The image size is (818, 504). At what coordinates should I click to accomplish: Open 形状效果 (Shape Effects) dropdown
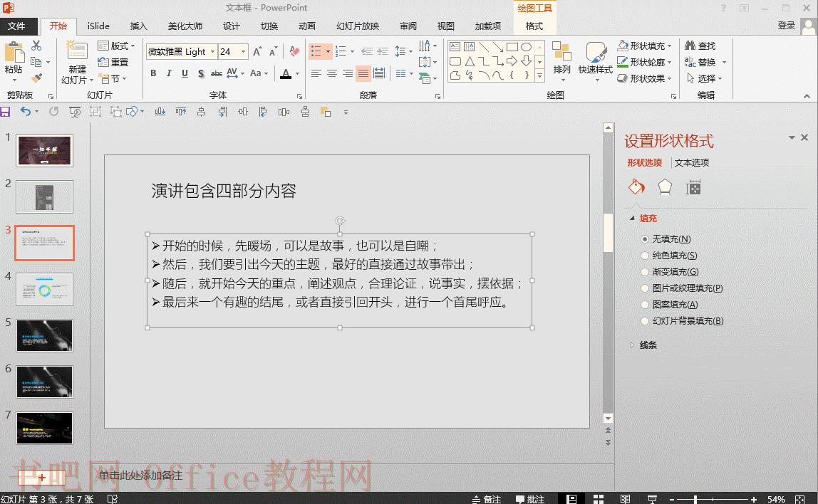pos(645,78)
